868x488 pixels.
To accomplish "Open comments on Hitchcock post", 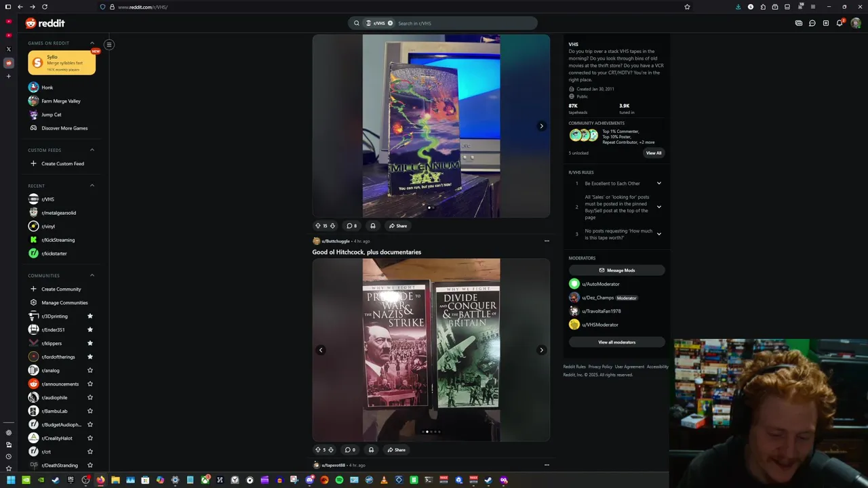I will pyautogui.click(x=351, y=450).
